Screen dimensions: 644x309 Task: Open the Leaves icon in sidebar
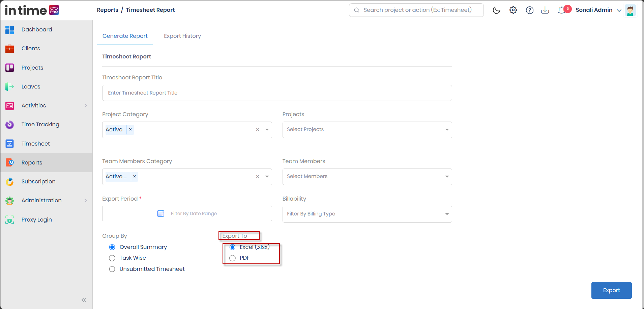coord(9,87)
